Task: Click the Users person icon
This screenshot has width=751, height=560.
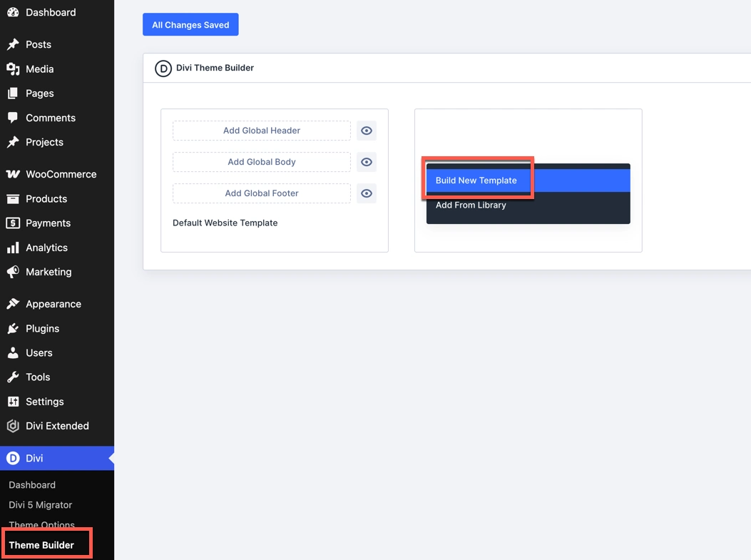Action: coord(13,353)
